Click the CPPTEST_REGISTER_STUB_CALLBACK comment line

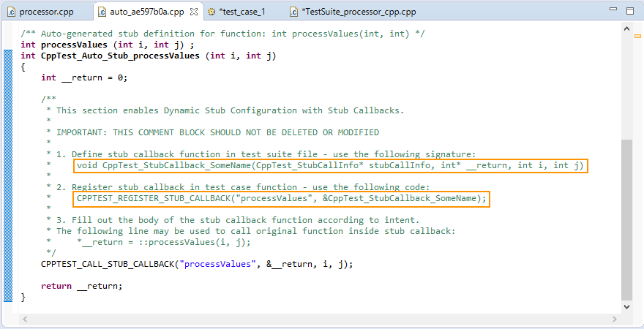point(281,199)
